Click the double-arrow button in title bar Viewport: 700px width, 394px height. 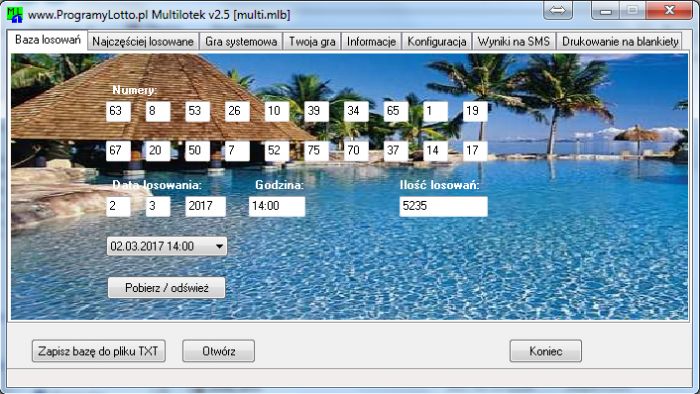pos(558,10)
